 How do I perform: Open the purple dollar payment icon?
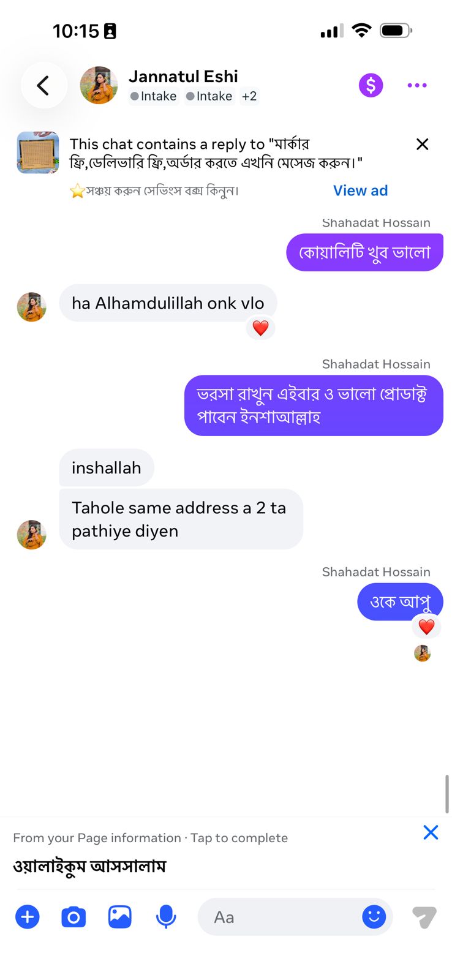(371, 85)
